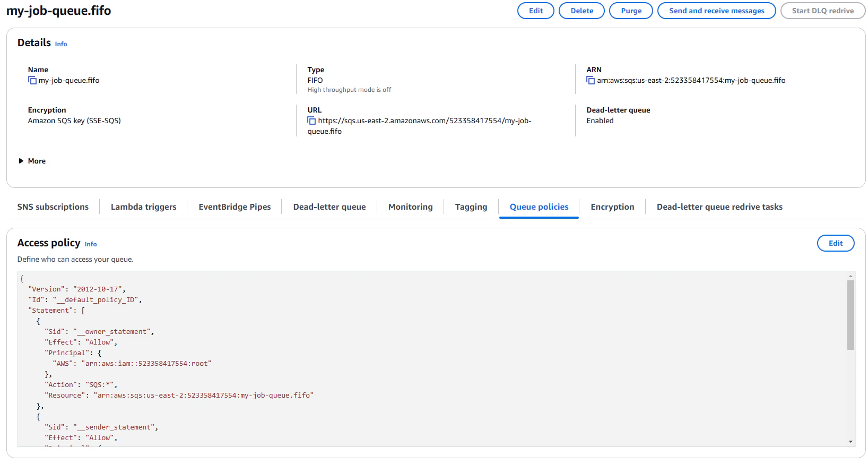
Task: Switch to the Lambda triggers tab
Action: (143, 207)
